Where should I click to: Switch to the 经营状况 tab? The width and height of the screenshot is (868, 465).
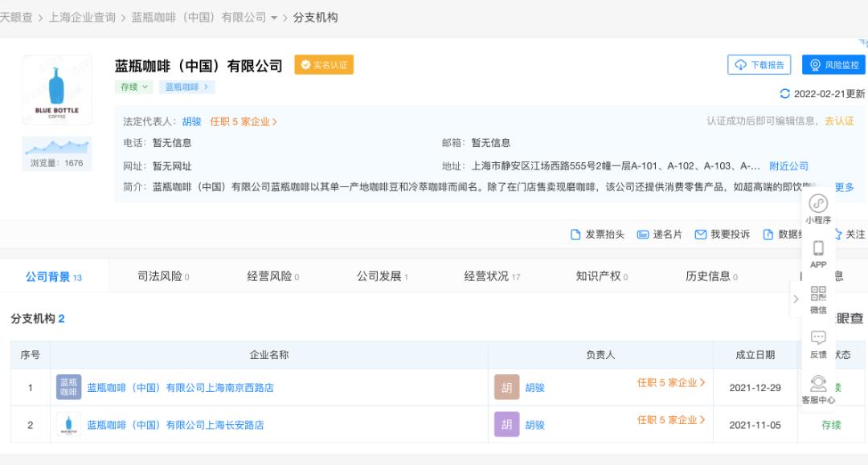(x=484, y=275)
